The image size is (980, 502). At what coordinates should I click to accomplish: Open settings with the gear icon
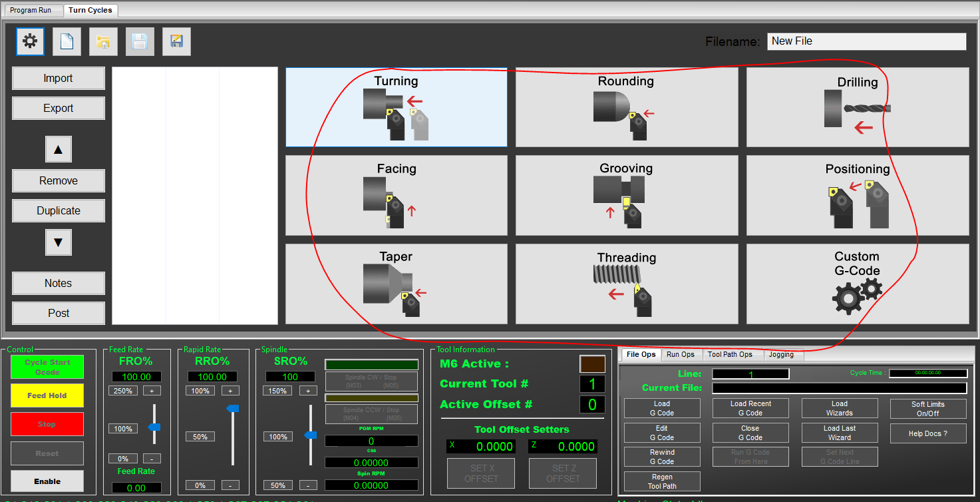click(30, 41)
